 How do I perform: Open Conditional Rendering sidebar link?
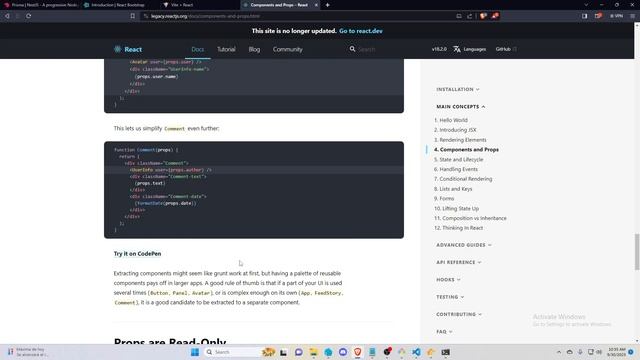[463, 179]
